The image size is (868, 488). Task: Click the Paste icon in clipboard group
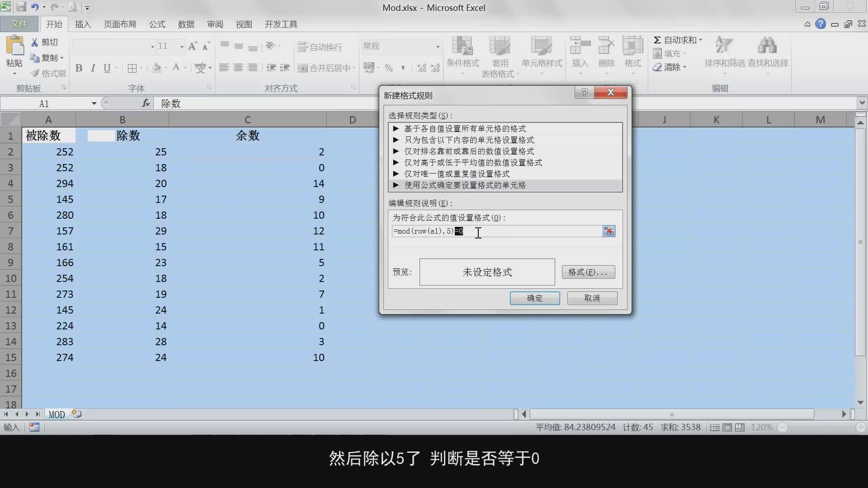click(x=14, y=46)
